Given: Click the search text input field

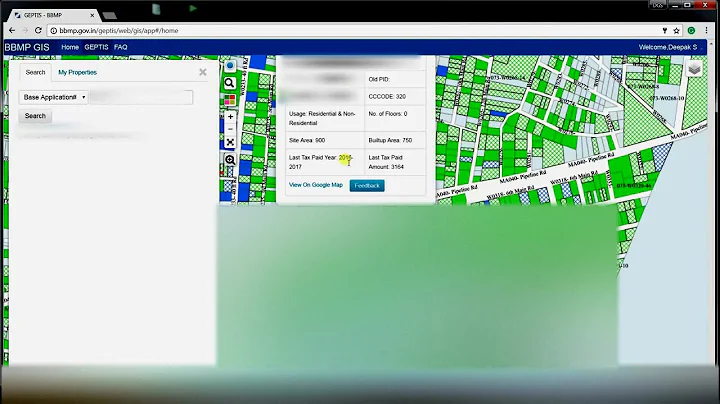Looking at the screenshot, I should click(x=141, y=97).
